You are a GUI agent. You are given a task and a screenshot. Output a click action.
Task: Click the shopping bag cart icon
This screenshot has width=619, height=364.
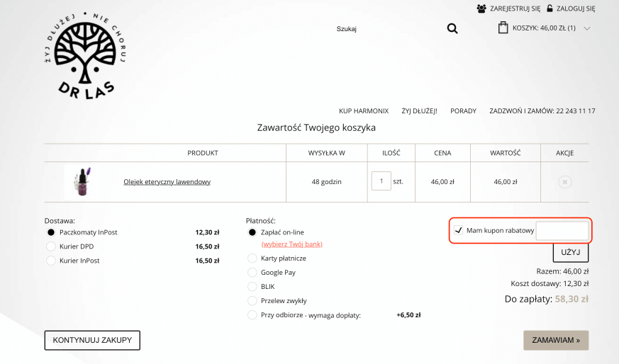(x=503, y=28)
